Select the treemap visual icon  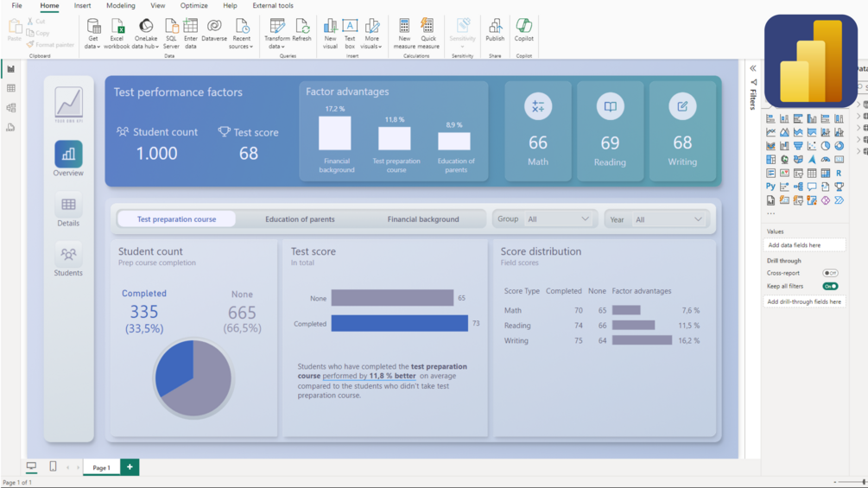pos(770,159)
